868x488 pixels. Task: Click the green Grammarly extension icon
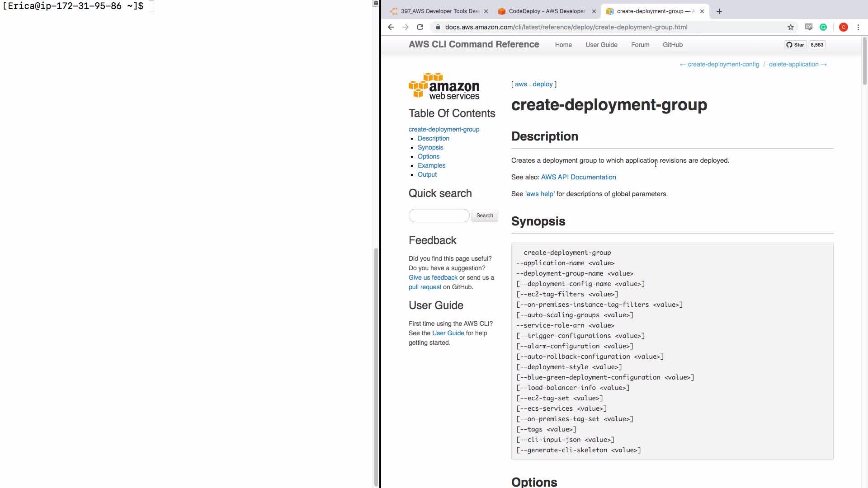pos(823,27)
